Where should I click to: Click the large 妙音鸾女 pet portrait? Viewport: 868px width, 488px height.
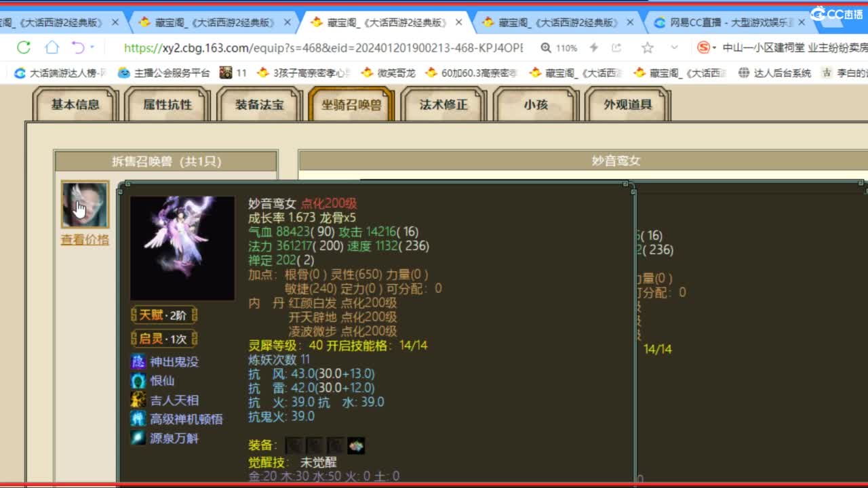[182, 248]
